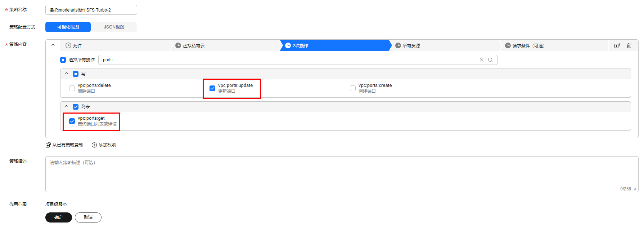This screenshot has width=644, height=229.
Task: Toggle the Write group checkbox
Action: click(x=76, y=74)
